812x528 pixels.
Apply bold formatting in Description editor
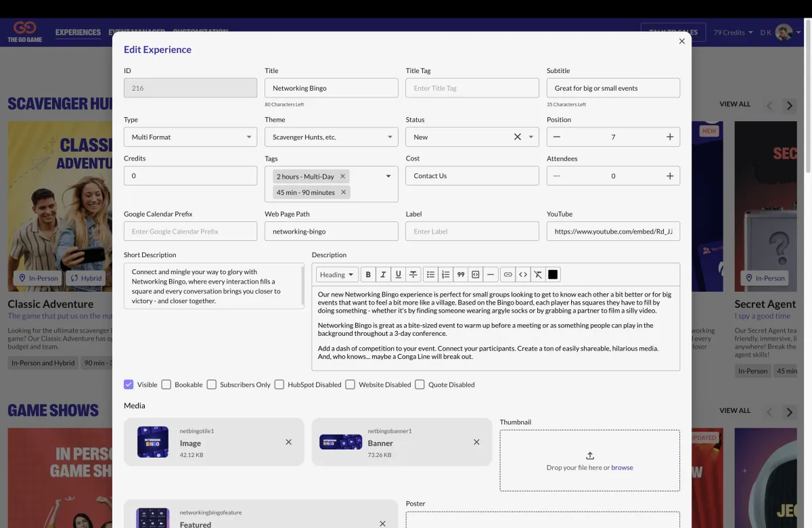pos(368,275)
